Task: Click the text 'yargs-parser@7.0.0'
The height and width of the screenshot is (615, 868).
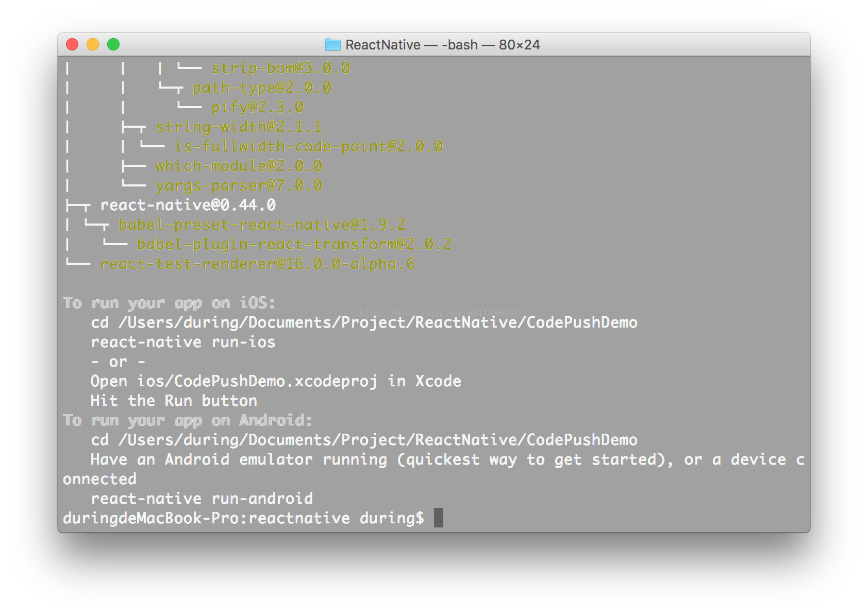Action: coord(239,185)
